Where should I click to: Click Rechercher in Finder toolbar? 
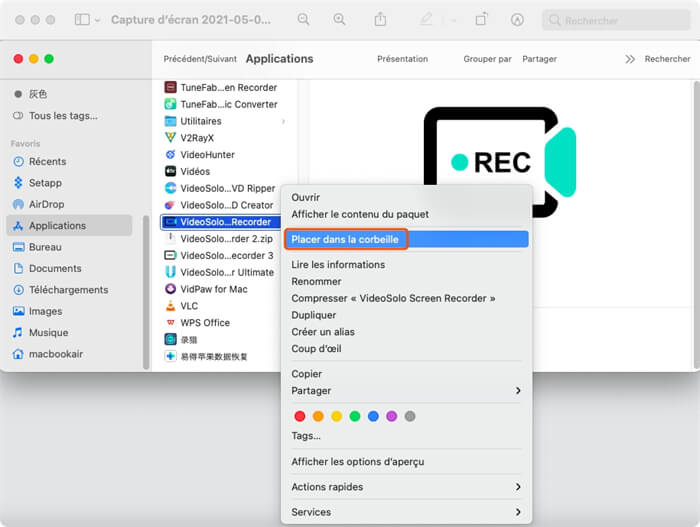coord(667,59)
